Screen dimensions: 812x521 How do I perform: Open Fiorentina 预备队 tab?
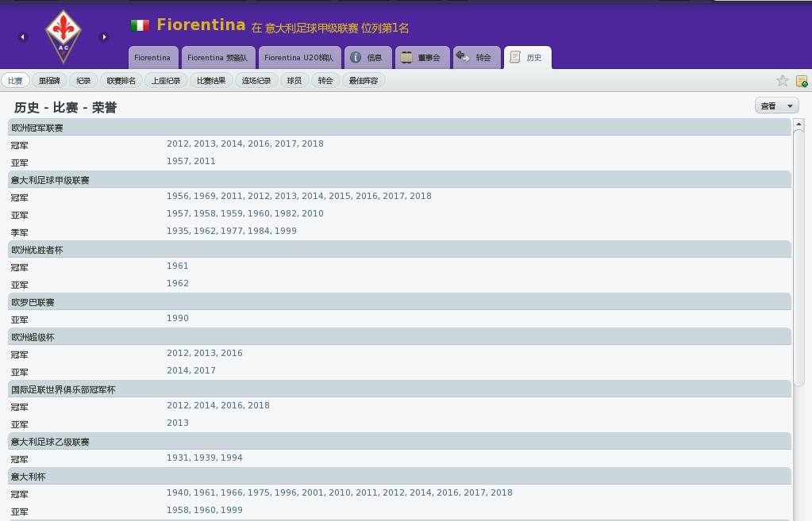point(217,57)
